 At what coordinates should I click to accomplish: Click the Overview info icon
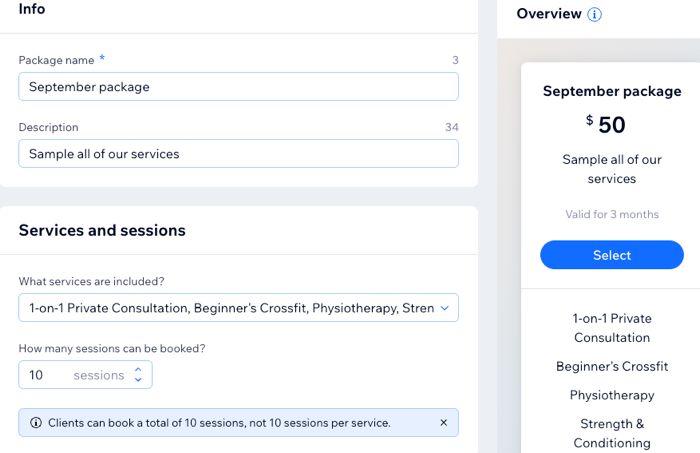click(594, 14)
